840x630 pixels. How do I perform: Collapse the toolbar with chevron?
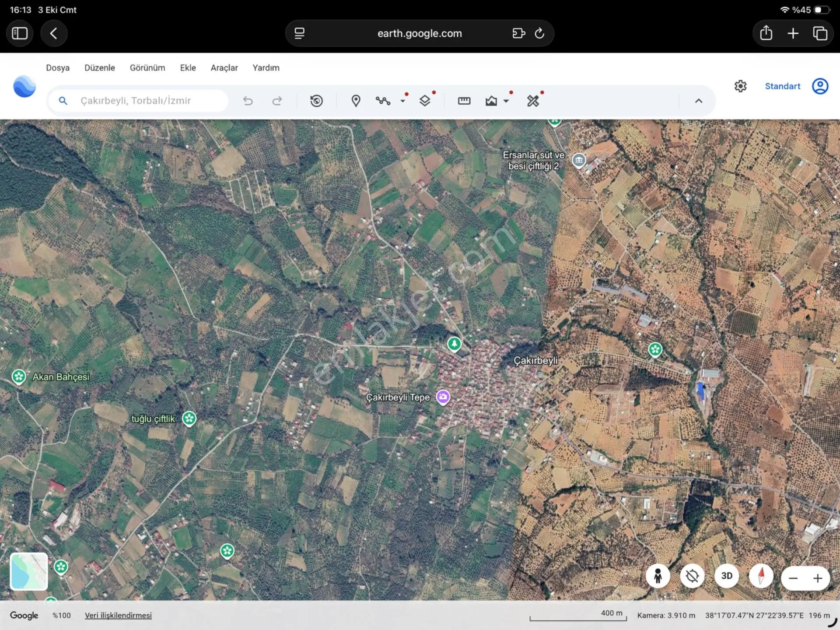tap(699, 101)
